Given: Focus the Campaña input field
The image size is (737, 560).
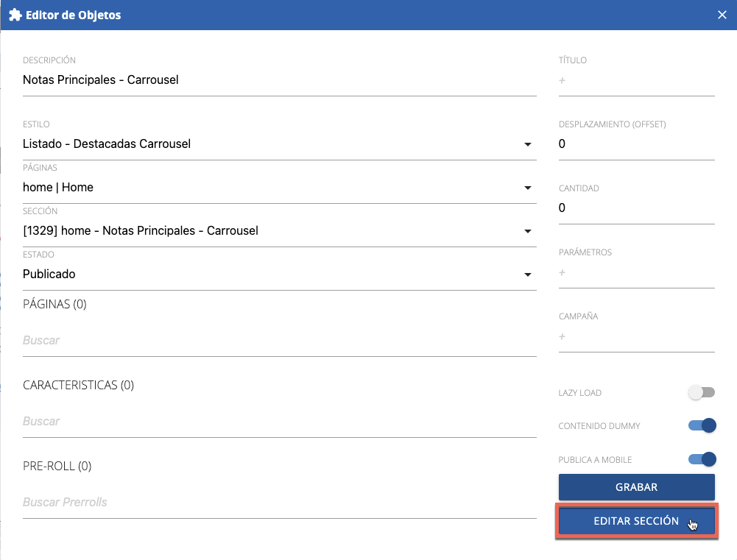Looking at the screenshot, I should 636,337.
